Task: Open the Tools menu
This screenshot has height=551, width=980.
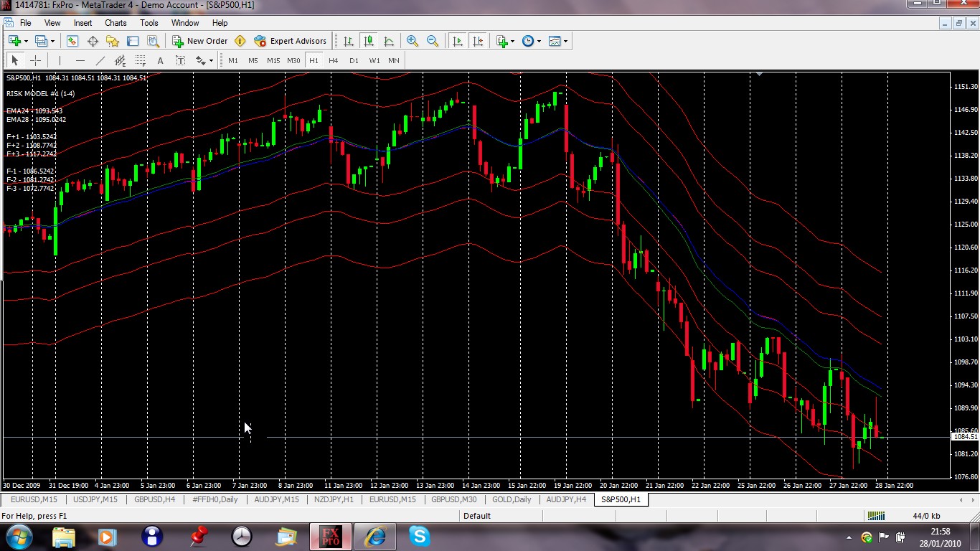Action: coord(149,23)
